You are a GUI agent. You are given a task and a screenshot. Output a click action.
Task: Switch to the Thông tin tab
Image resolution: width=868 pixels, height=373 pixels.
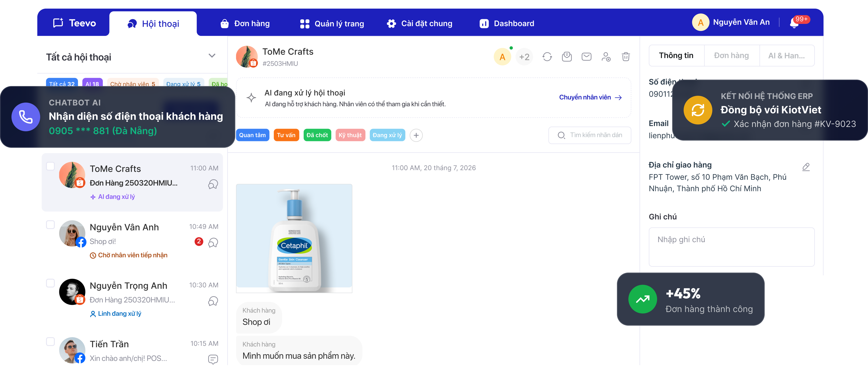click(x=676, y=56)
